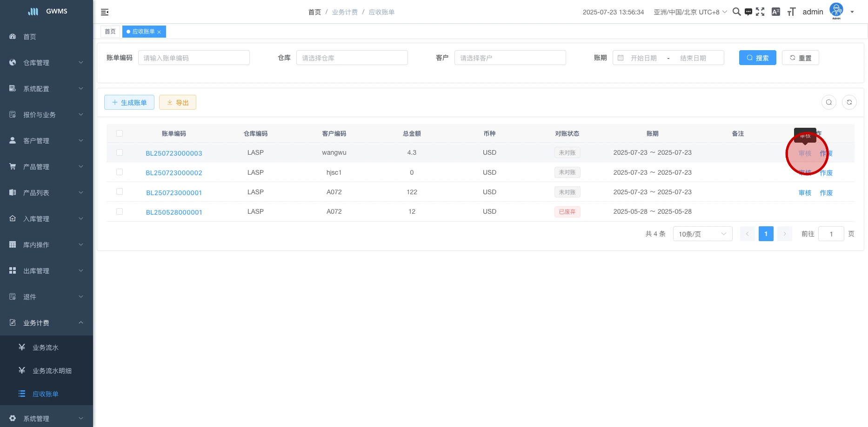Open bill link BL250723000002
868x427 pixels.
click(174, 173)
